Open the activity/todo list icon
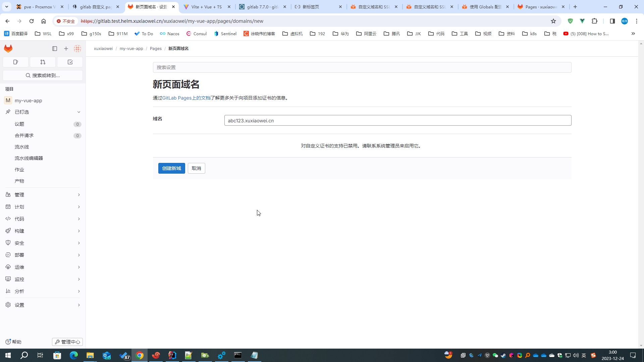This screenshot has height=362, width=644. point(70,62)
